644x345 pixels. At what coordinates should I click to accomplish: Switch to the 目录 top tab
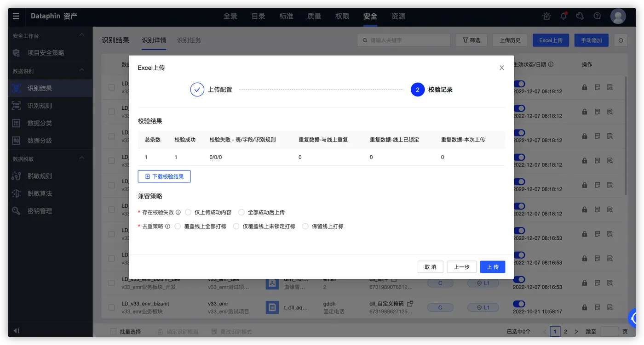[x=259, y=16]
